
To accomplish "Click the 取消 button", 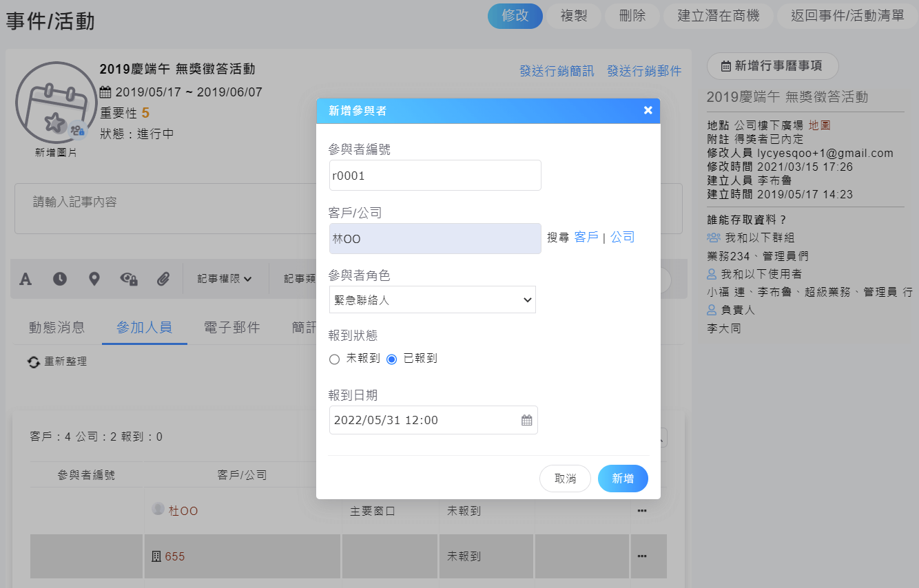I will click(565, 479).
